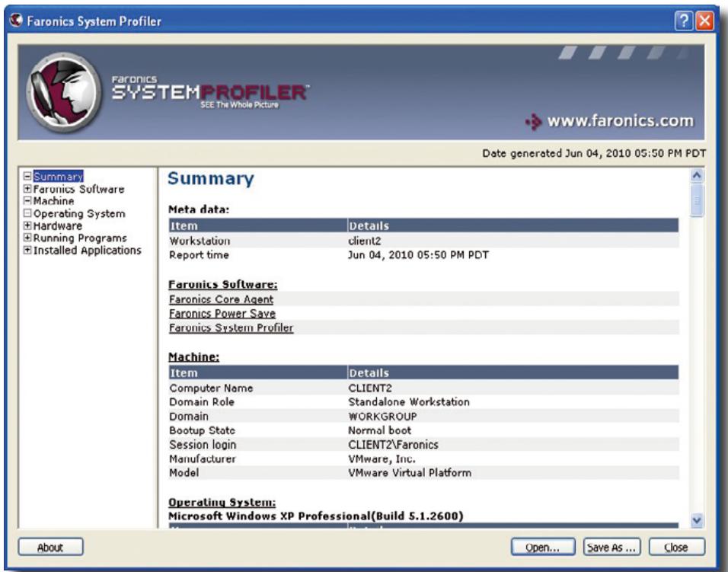The height and width of the screenshot is (572, 728).
Task: Collapse the Machine tree node
Action: [27, 200]
